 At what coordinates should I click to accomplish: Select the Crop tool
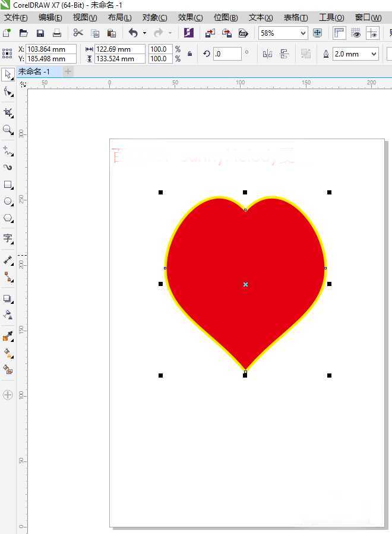8,112
